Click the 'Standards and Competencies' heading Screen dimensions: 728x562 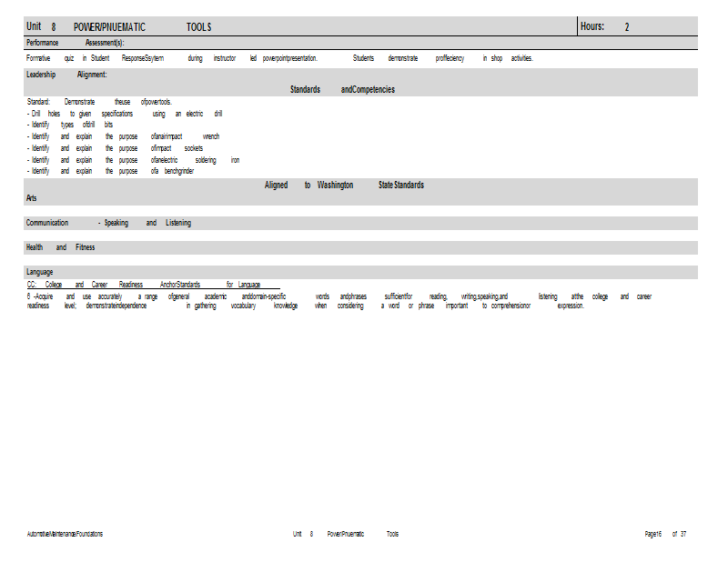pos(343,89)
